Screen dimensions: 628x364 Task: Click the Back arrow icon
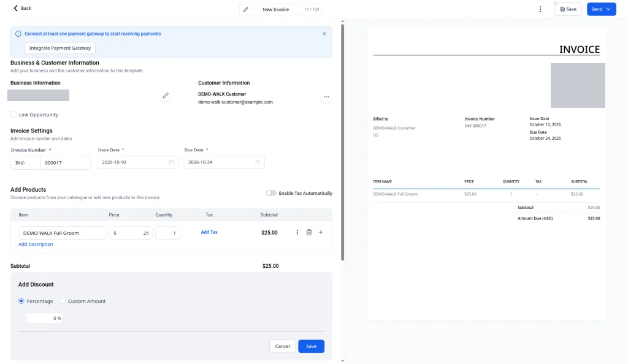pos(15,8)
